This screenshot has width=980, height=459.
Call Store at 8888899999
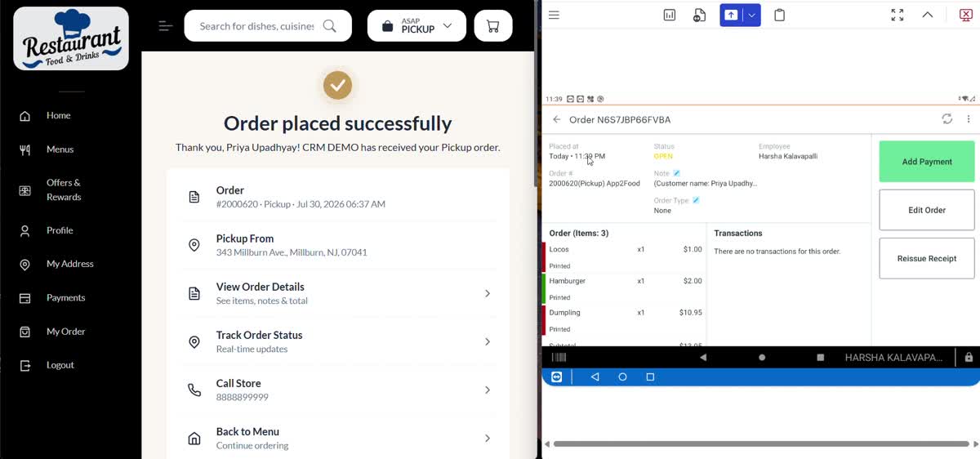338,390
